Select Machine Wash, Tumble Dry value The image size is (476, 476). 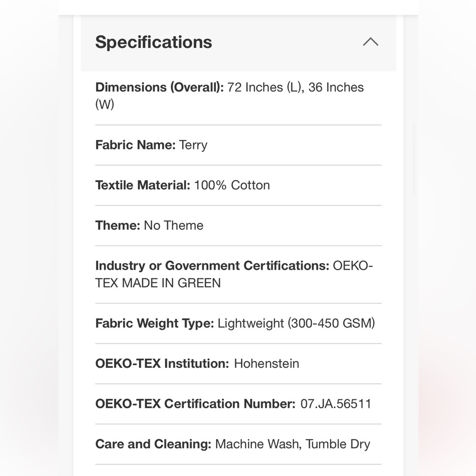pos(293,444)
